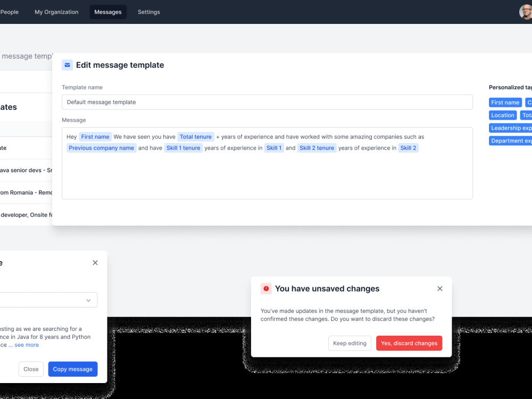This screenshot has height=399, width=532.
Task: Open the Romania - Remote template row
Action: (x=26, y=193)
